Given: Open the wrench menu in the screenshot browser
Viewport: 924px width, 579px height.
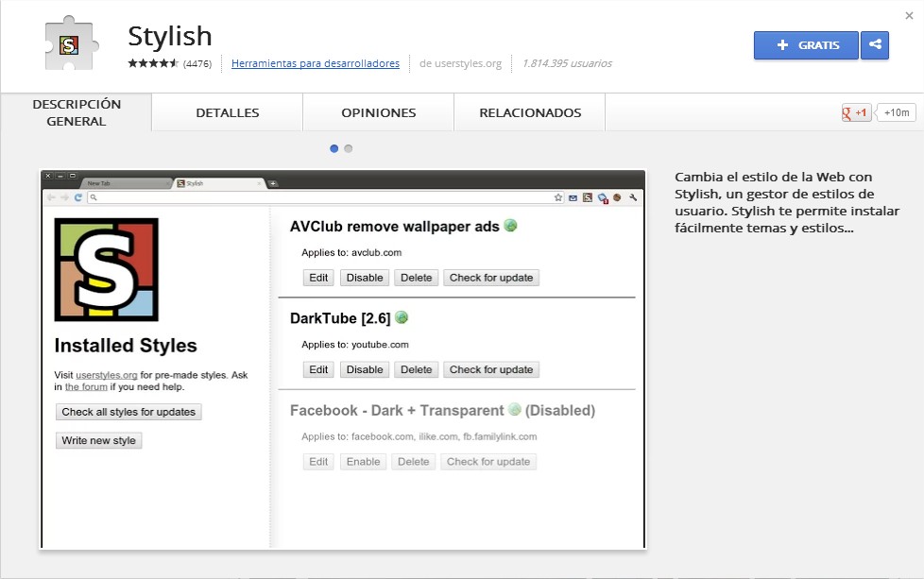Looking at the screenshot, I should point(633,197).
